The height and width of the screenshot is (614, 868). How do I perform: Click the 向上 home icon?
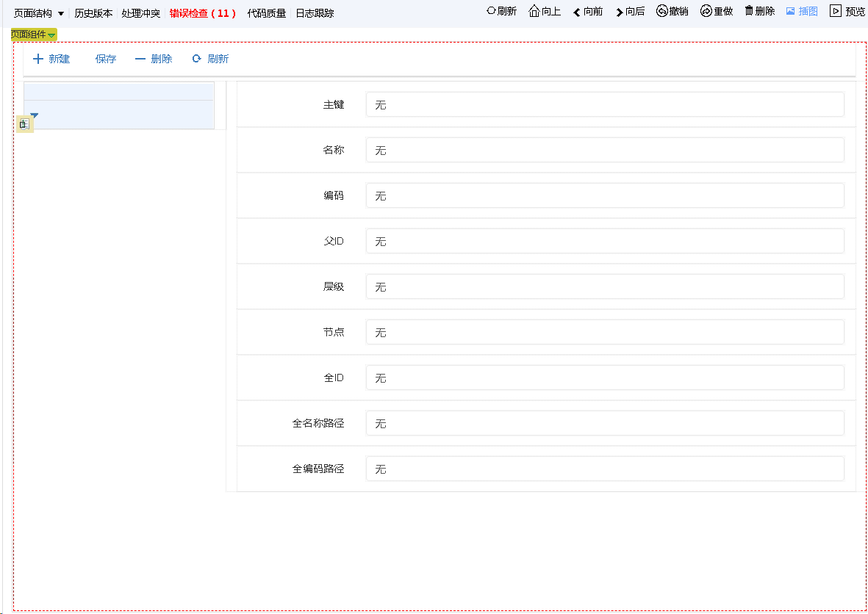point(534,11)
